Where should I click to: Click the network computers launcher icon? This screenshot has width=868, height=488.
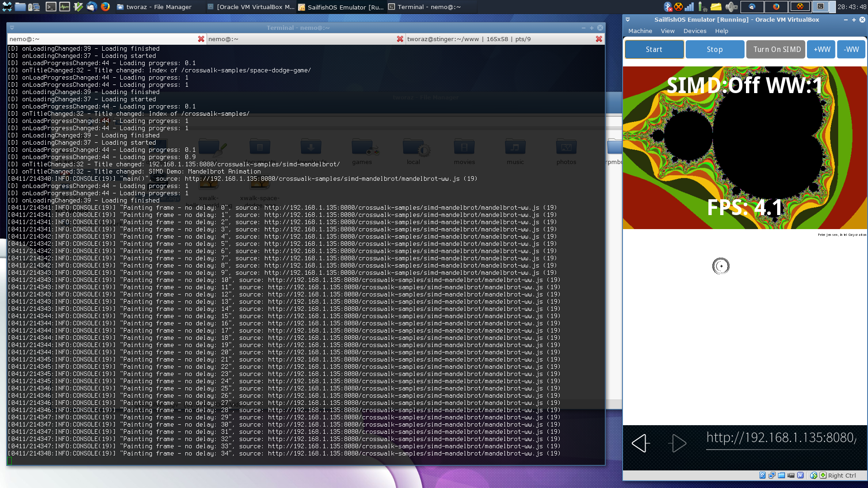[x=34, y=7]
